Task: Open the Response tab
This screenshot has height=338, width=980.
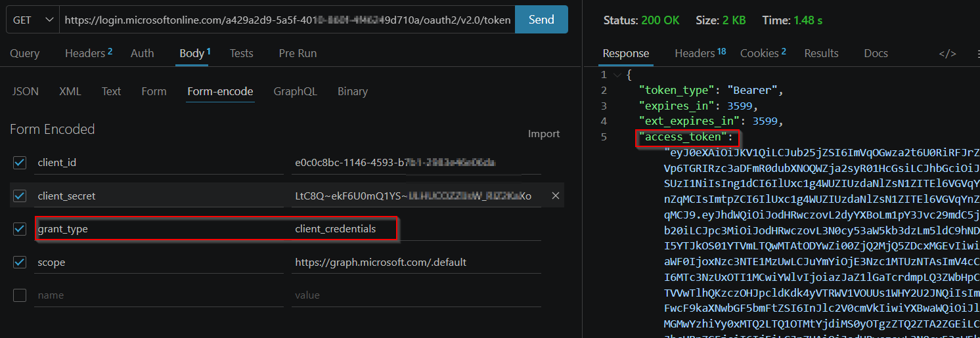Action: pyautogui.click(x=626, y=53)
